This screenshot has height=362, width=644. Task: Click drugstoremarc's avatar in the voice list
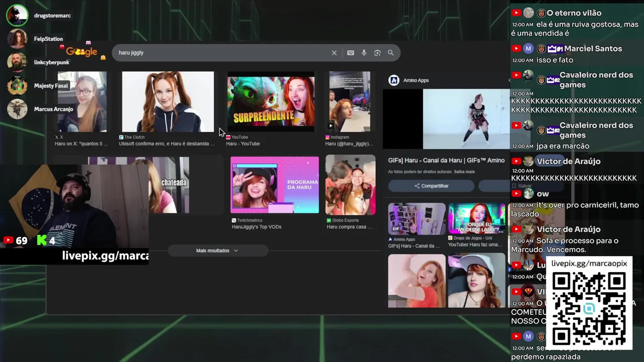[17, 16]
